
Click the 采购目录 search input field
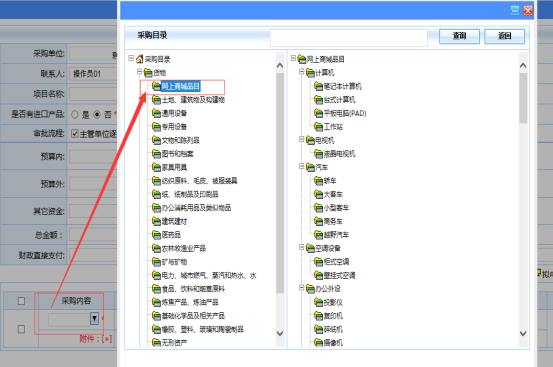(349, 37)
